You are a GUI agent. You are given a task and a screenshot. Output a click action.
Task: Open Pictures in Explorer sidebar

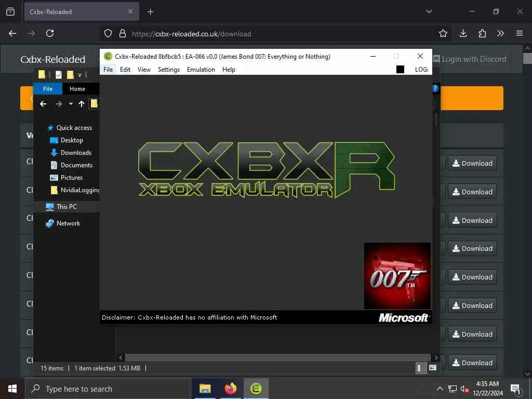[71, 178]
